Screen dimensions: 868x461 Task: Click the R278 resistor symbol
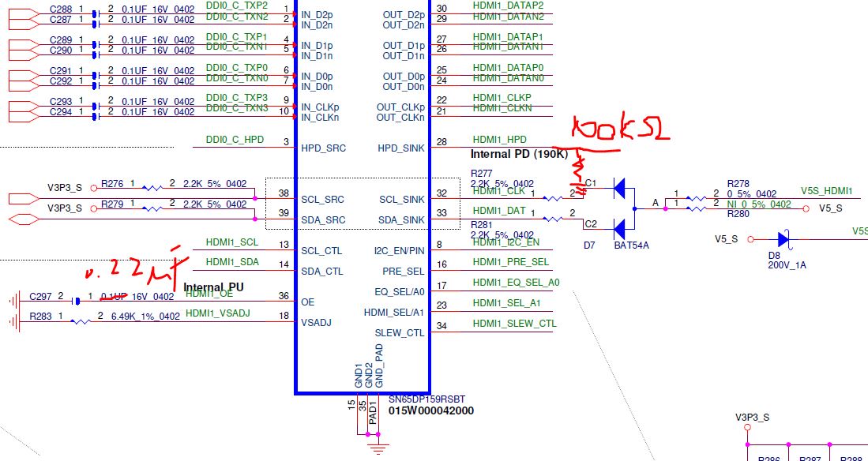click(x=696, y=198)
